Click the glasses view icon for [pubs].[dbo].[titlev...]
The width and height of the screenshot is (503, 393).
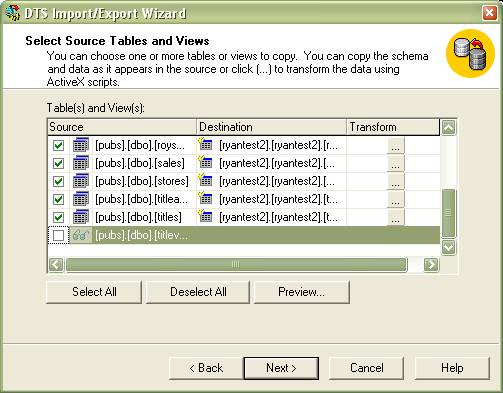point(81,235)
